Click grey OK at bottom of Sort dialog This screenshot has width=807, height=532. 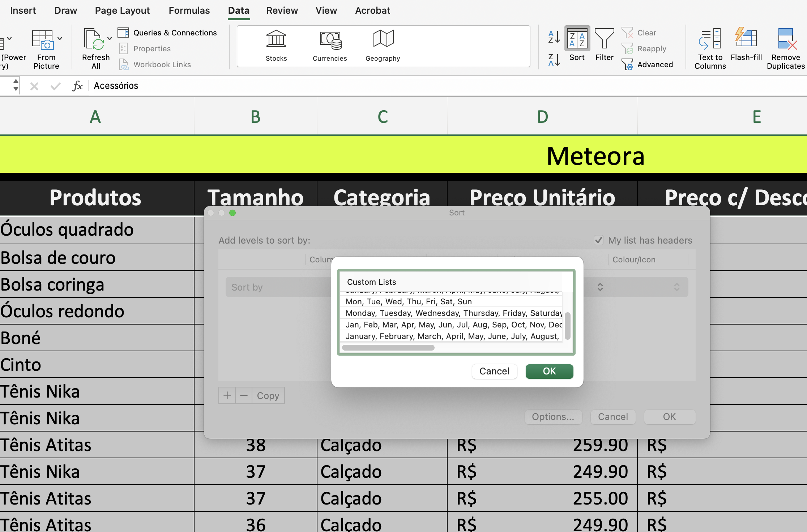[669, 417]
